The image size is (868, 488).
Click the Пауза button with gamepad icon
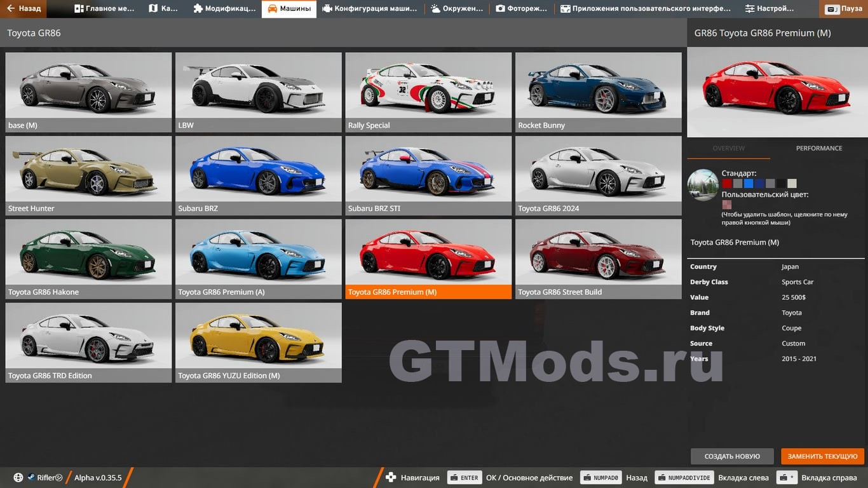pyautogui.click(x=844, y=9)
